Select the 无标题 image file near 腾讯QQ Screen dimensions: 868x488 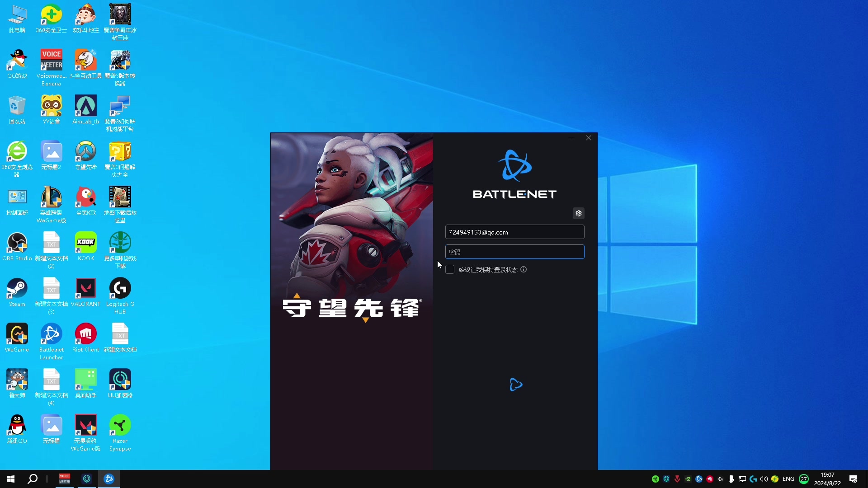tap(52, 430)
